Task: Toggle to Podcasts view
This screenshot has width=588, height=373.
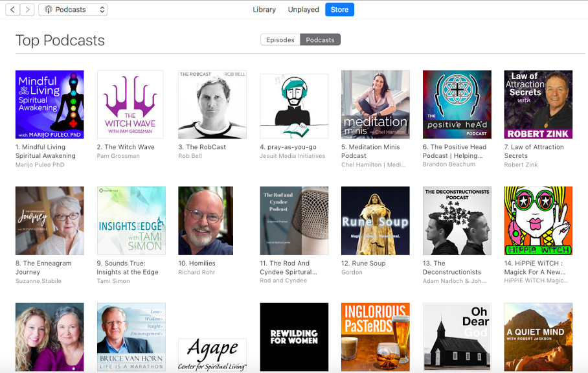Action: pos(321,40)
